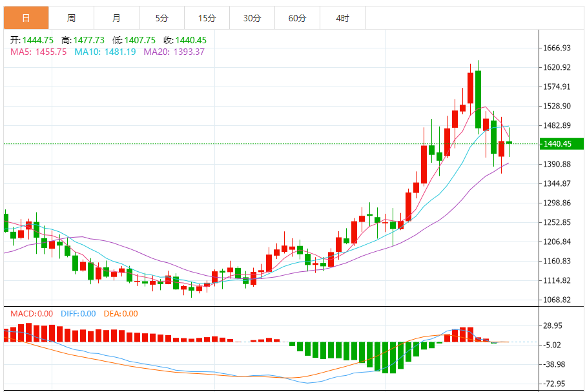587x392 pixels.
Task: Switch to the 周 weekly tab
Action: 71,18
